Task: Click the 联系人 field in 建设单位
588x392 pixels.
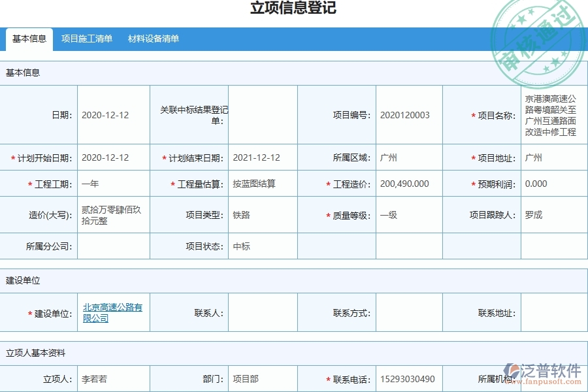Action: 260,312
